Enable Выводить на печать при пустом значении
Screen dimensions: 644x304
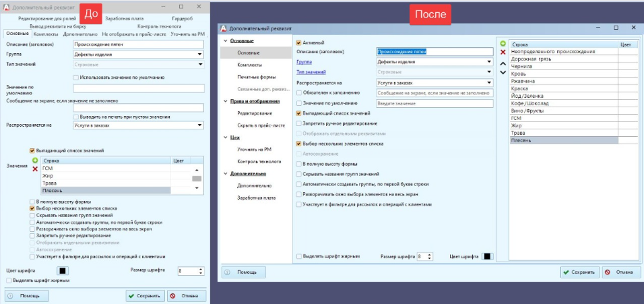75,117
